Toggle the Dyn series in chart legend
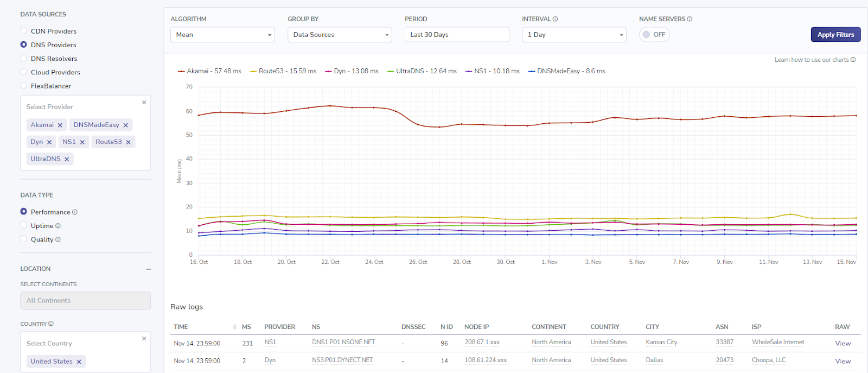Image resolution: width=868 pixels, height=373 pixels. coord(352,71)
